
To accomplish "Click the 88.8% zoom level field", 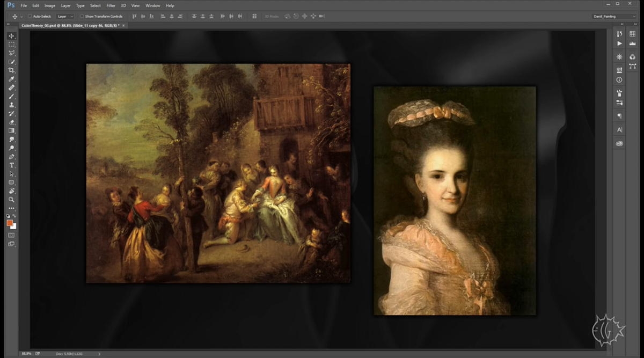I will [x=26, y=354].
